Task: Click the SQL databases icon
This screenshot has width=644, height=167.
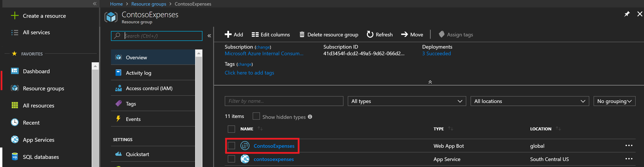Action: point(15,157)
